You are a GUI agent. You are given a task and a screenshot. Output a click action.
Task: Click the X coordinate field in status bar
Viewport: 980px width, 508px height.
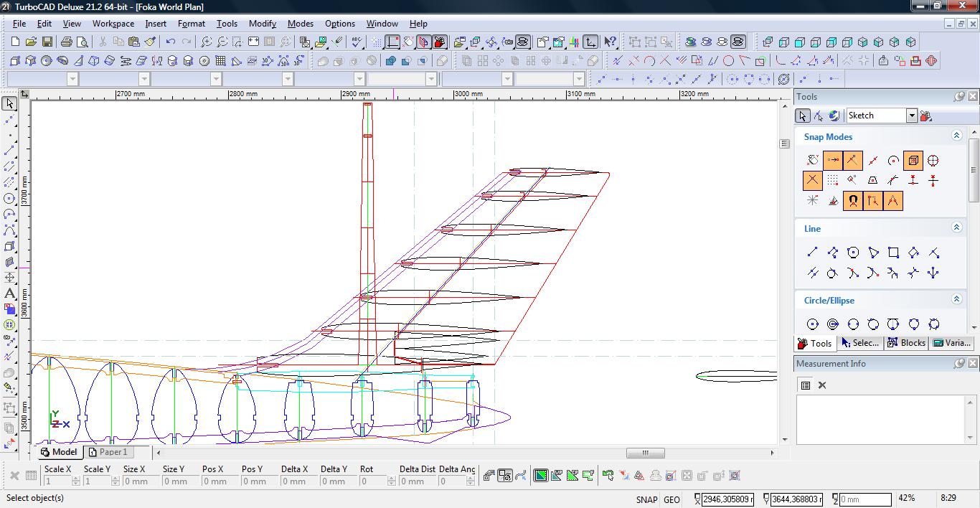pyautogui.click(x=727, y=499)
